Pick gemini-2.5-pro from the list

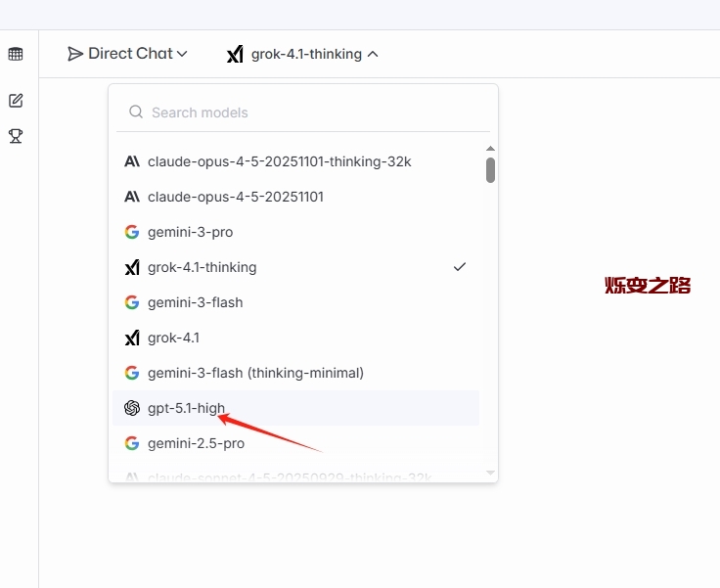pyautogui.click(x=196, y=443)
